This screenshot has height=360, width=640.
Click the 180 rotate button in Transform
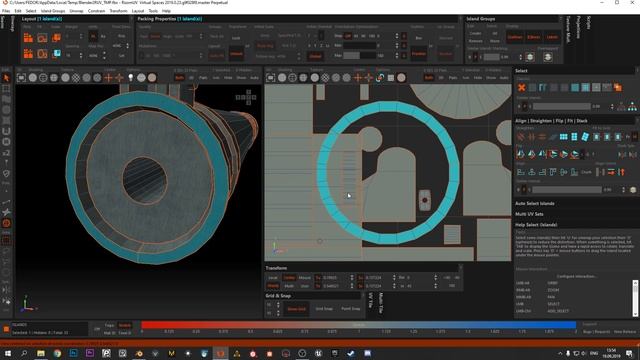[452, 286]
